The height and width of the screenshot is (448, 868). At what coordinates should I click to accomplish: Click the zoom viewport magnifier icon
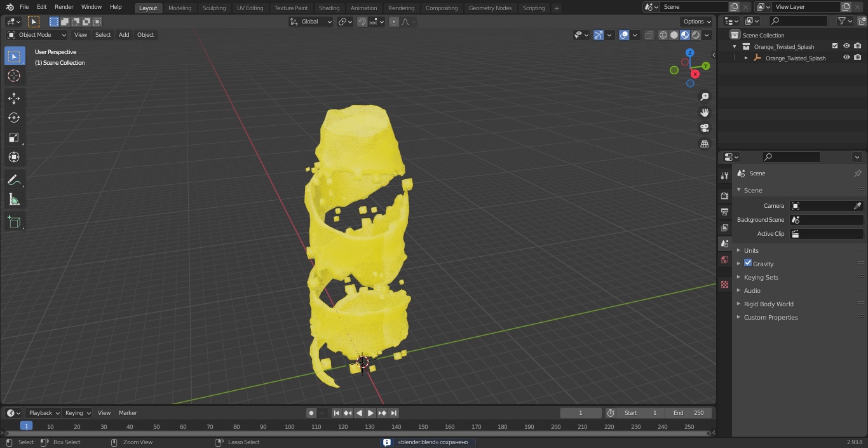(705, 97)
